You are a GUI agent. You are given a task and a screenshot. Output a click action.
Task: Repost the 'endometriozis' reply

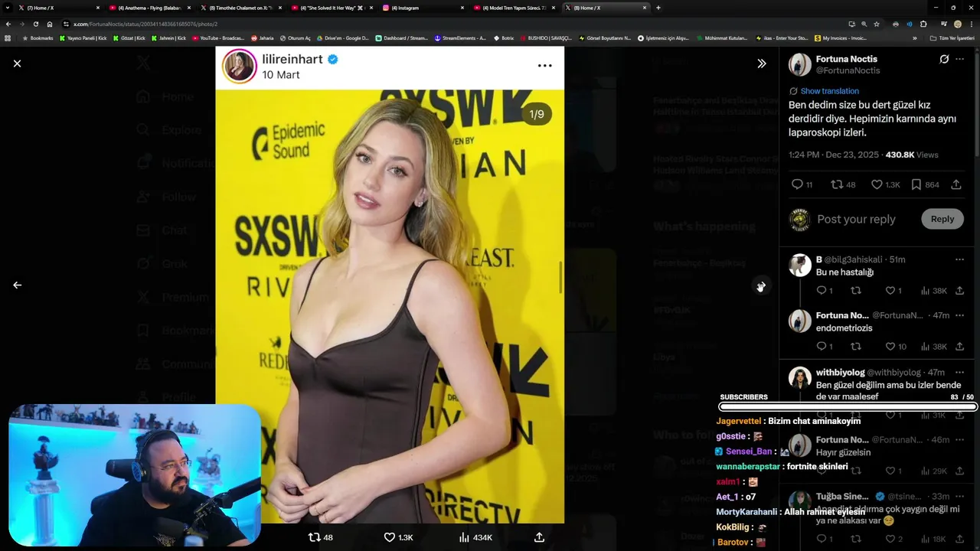[x=856, y=347]
